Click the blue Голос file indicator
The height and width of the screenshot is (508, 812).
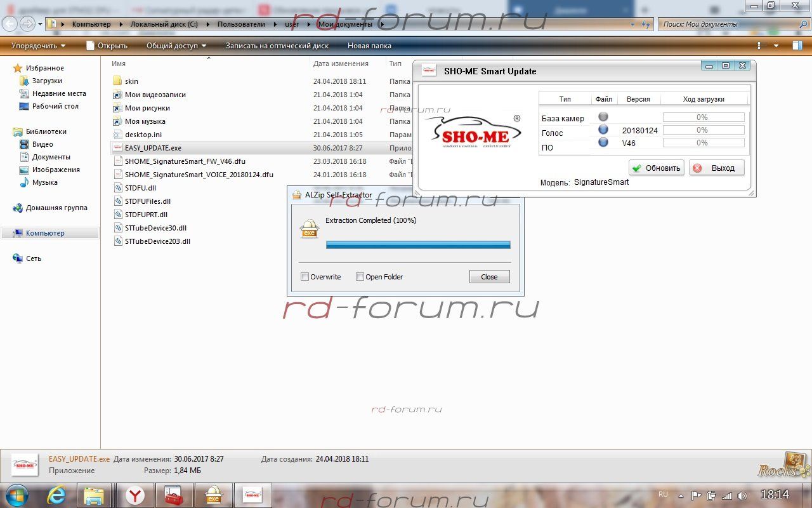tap(603, 130)
